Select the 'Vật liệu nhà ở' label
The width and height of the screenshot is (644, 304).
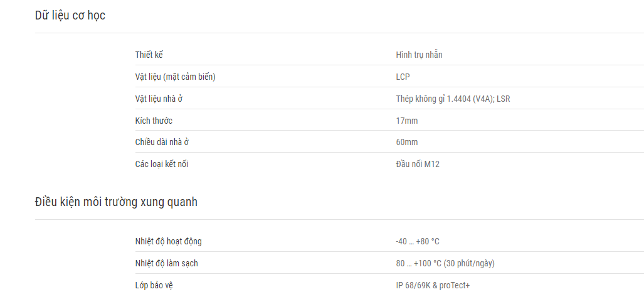coord(159,99)
